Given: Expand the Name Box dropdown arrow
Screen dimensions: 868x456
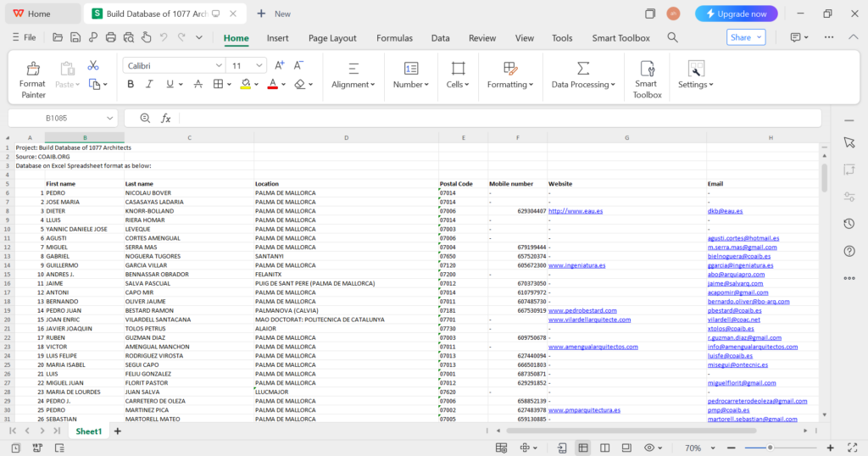Looking at the screenshot, I should point(109,119).
